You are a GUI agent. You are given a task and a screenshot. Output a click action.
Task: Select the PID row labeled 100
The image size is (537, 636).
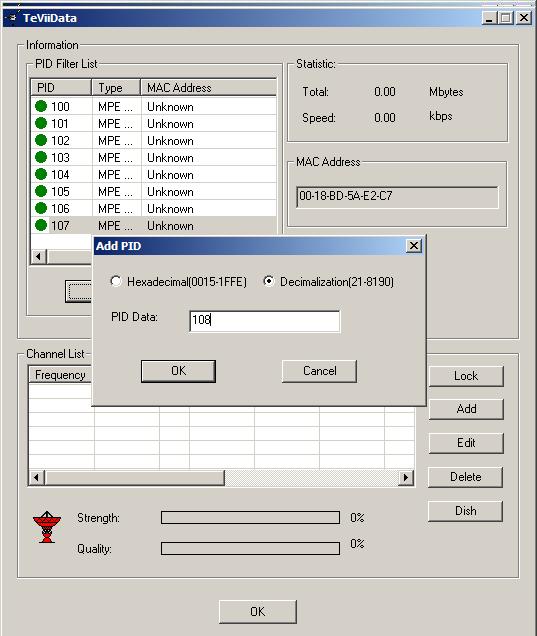154,106
